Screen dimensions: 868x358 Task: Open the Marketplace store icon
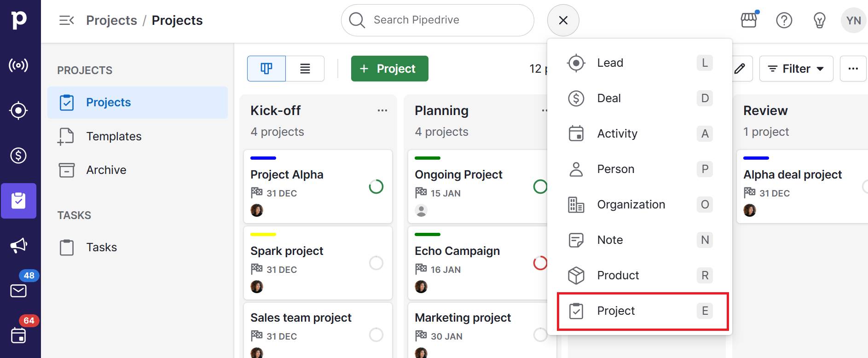click(x=749, y=20)
